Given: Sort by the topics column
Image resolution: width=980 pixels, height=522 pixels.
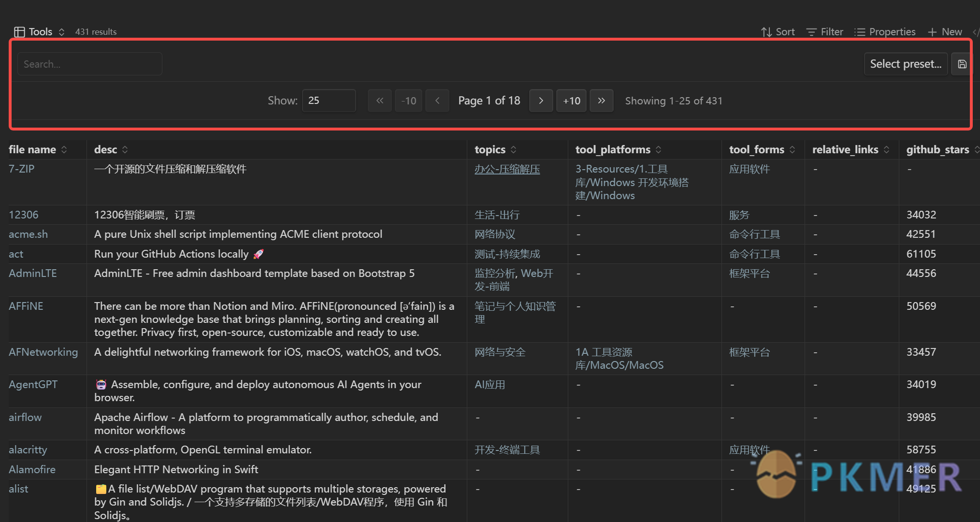Looking at the screenshot, I should 496,150.
